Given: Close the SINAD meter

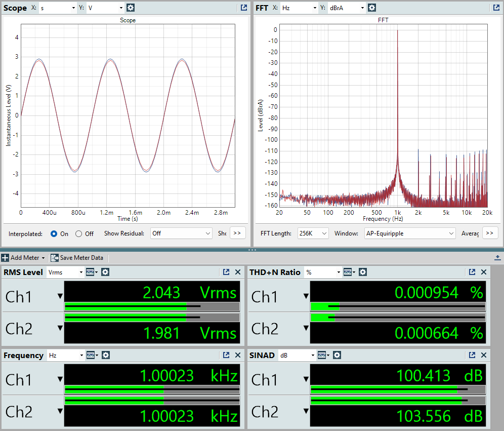Looking at the screenshot, I should 484,355.
